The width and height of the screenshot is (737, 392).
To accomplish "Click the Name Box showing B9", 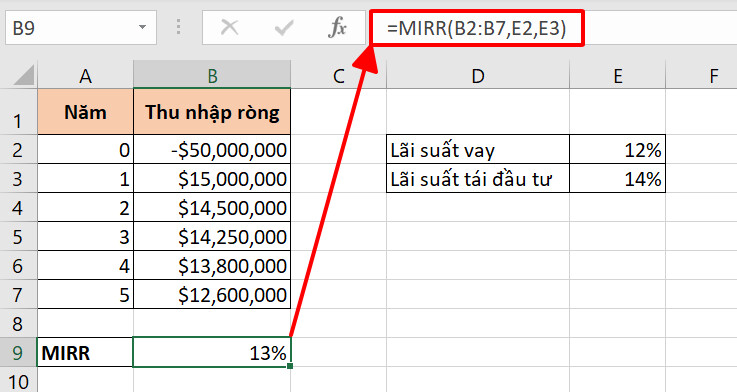I will tap(81, 28).
